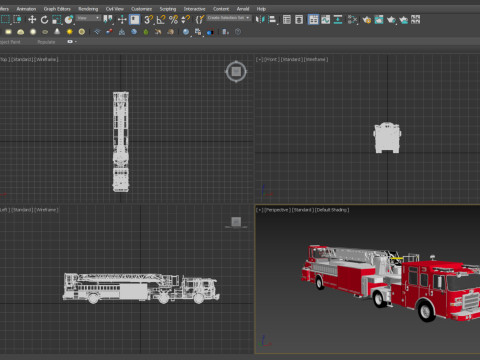Click the Align tool icon
This screenshot has width=480, height=360.
click(272, 20)
